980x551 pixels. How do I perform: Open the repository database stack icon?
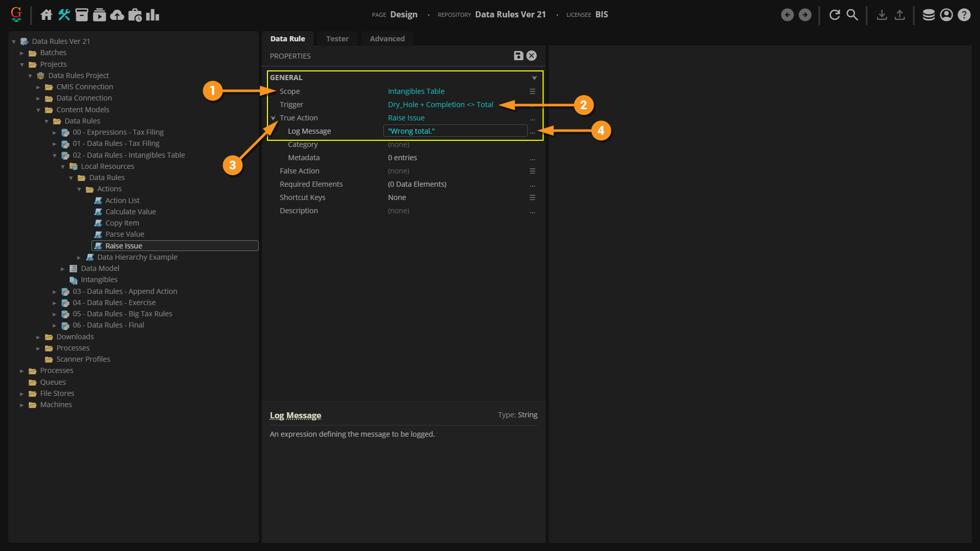click(x=928, y=15)
